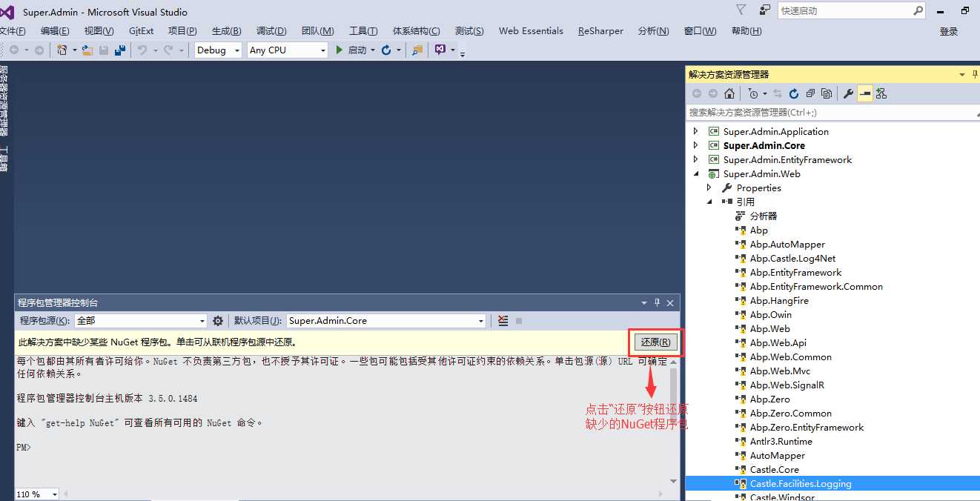The width and height of the screenshot is (980, 501).
Task: Toggle the Preview Selected Items button
Action: pyautogui.click(x=865, y=93)
